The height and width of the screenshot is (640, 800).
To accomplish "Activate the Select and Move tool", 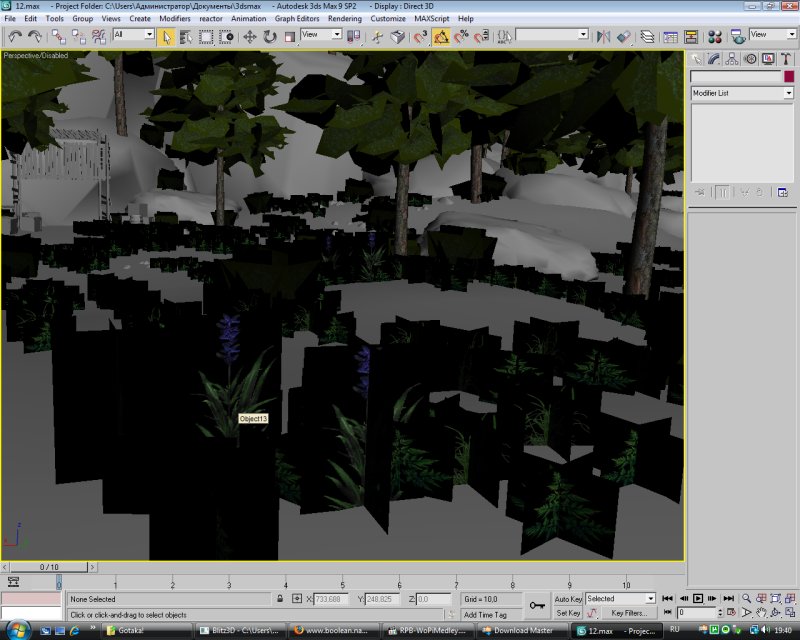I will pos(249,37).
